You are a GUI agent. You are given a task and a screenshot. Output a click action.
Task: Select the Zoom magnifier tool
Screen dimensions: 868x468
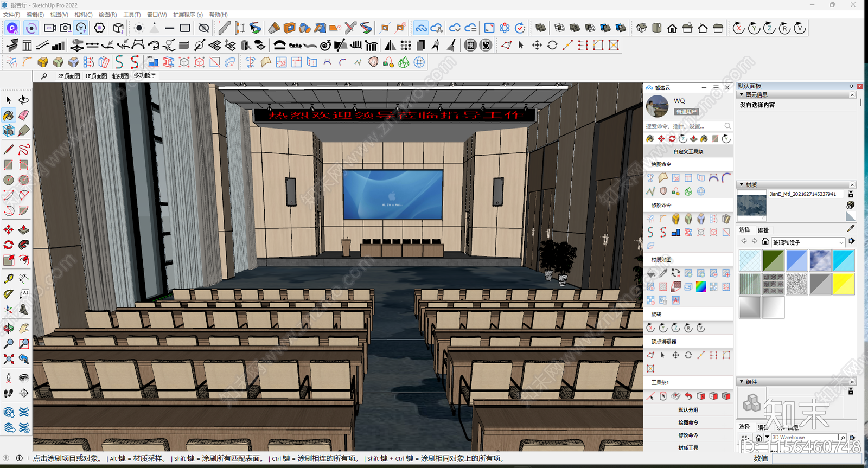tap(8, 343)
